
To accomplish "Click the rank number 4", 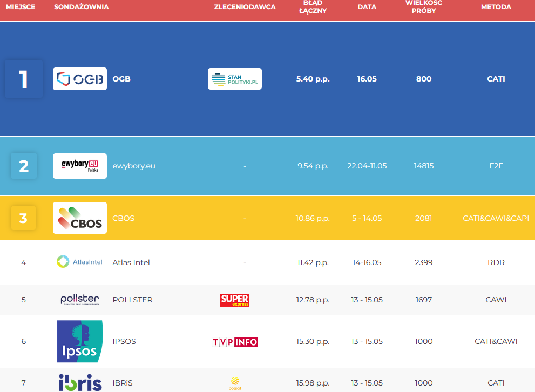I will click(24, 262).
